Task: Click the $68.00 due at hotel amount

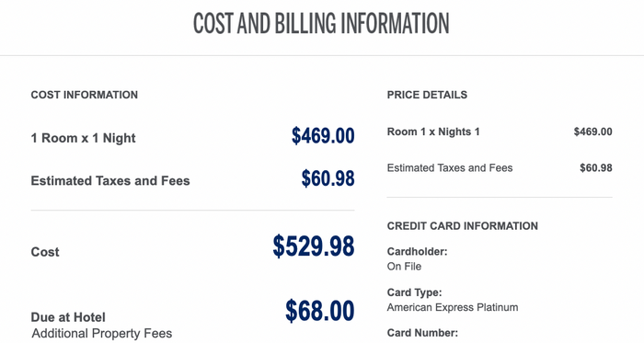Action: point(319,311)
